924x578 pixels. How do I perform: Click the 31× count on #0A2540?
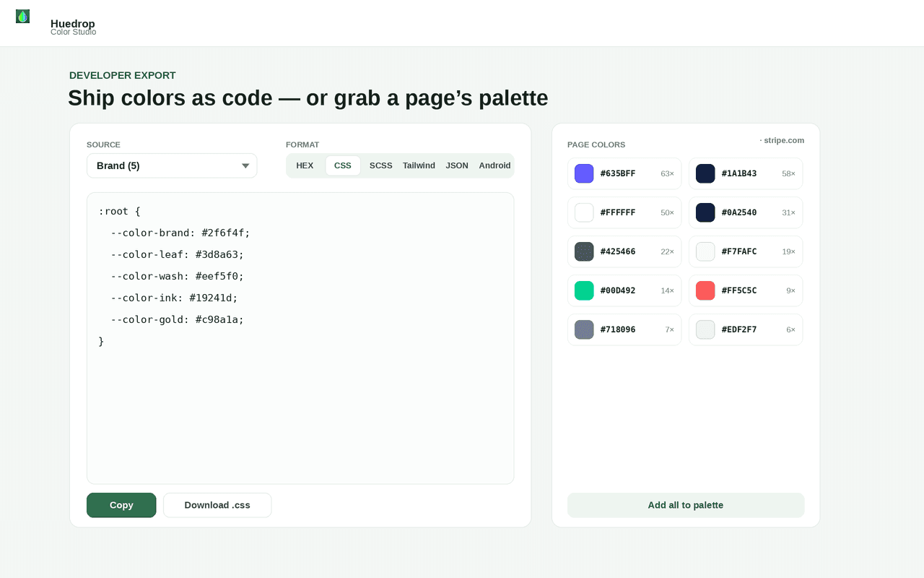click(788, 212)
